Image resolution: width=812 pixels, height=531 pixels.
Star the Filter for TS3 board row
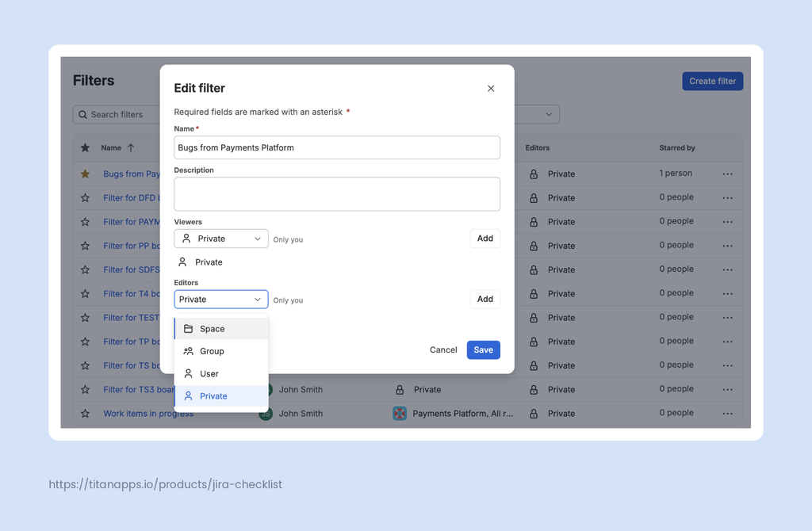coord(85,389)
